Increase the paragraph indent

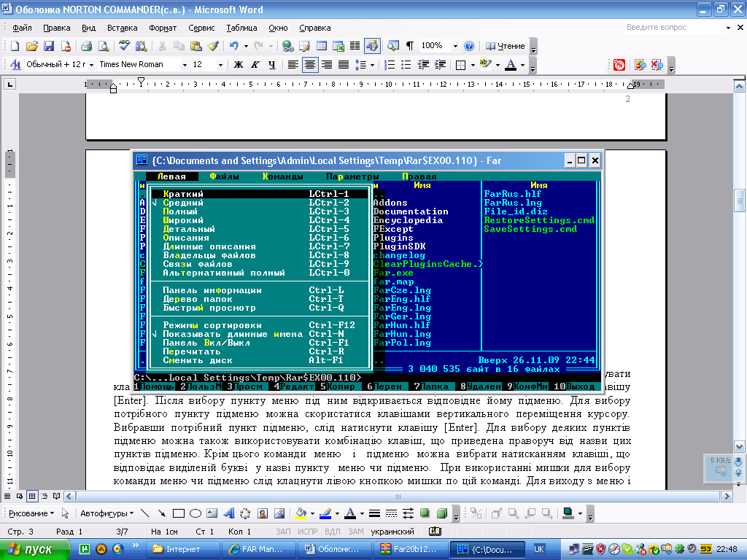[440, 65]
